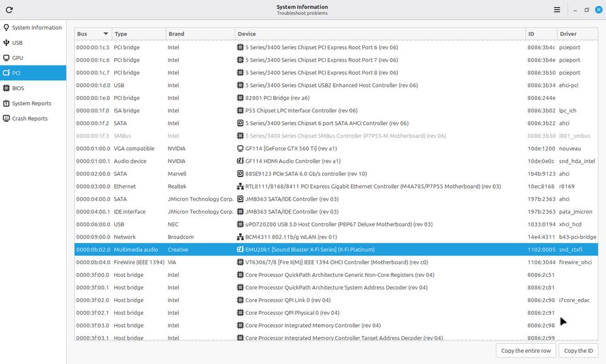Sort by the Bus column header arrow
Screen dimensions: 606x364
(x=105, y=33)
